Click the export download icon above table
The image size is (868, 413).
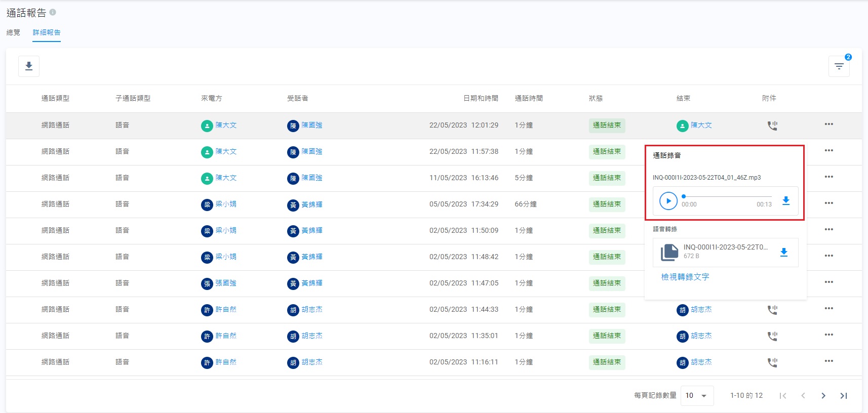(29, 66)
